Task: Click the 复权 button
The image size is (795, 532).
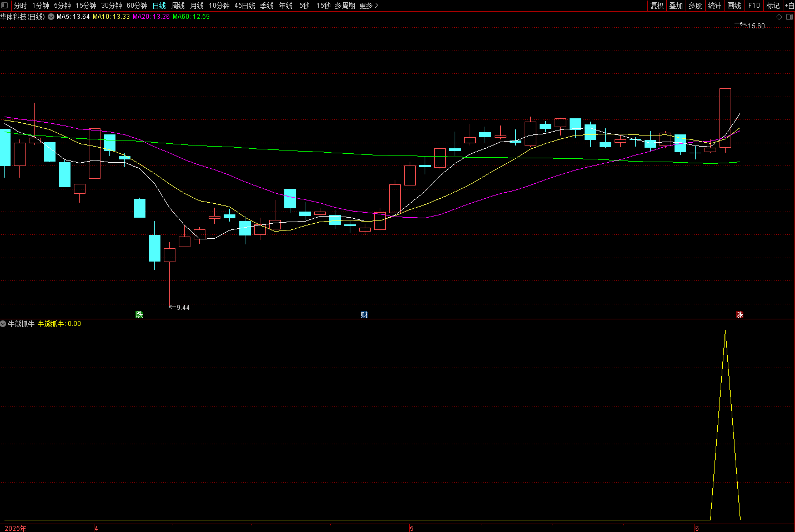Action: pyautogui.click(x=657, y=6)
